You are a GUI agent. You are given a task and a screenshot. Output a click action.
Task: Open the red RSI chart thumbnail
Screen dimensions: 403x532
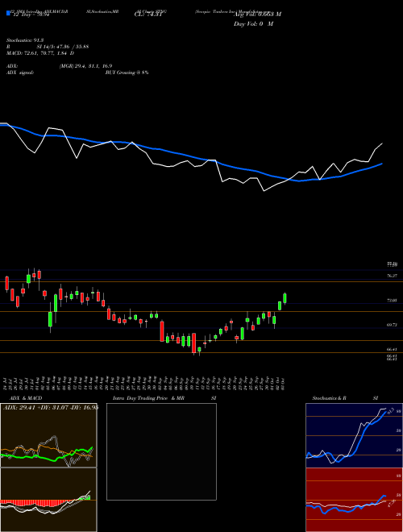(354, 500)
